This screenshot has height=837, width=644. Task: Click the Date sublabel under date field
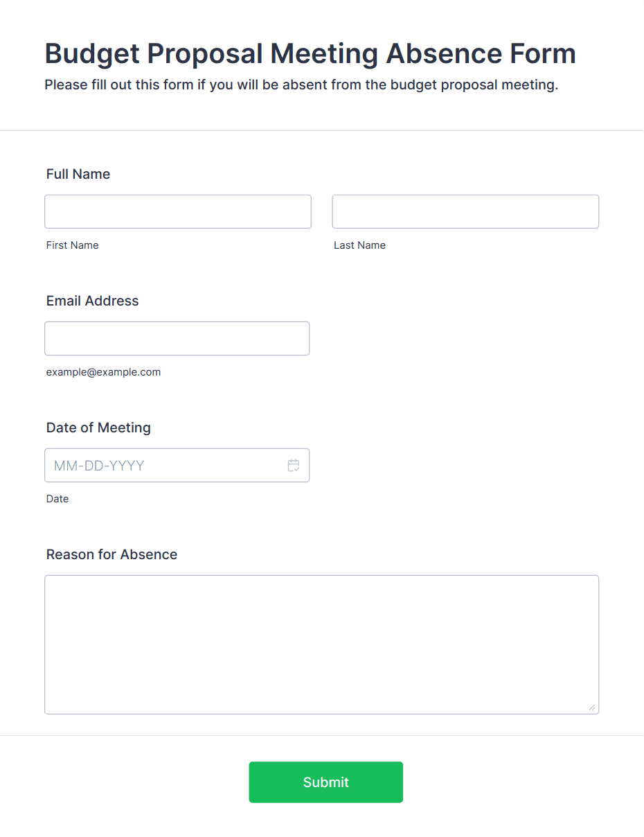click(57, 499)
